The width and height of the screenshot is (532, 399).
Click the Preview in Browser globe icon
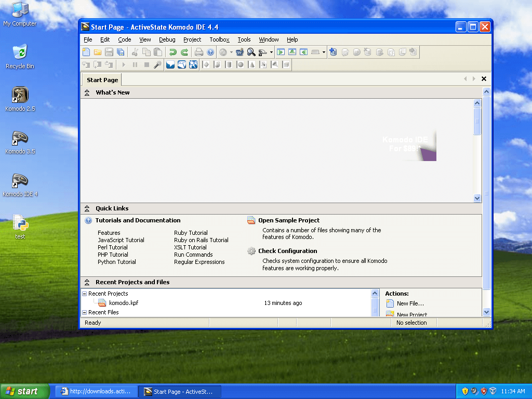(223, 52)
